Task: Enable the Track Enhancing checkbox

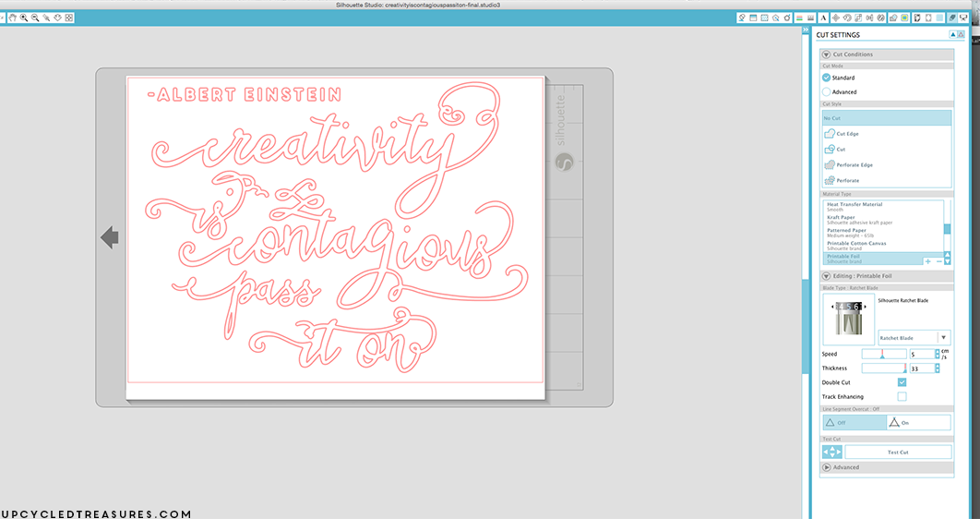Action: click(x=902, y=396)
